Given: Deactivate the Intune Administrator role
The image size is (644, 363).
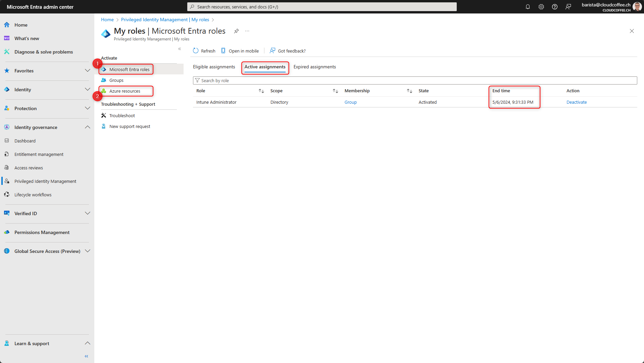Looking at the screenshot, I should click(576, 102).
